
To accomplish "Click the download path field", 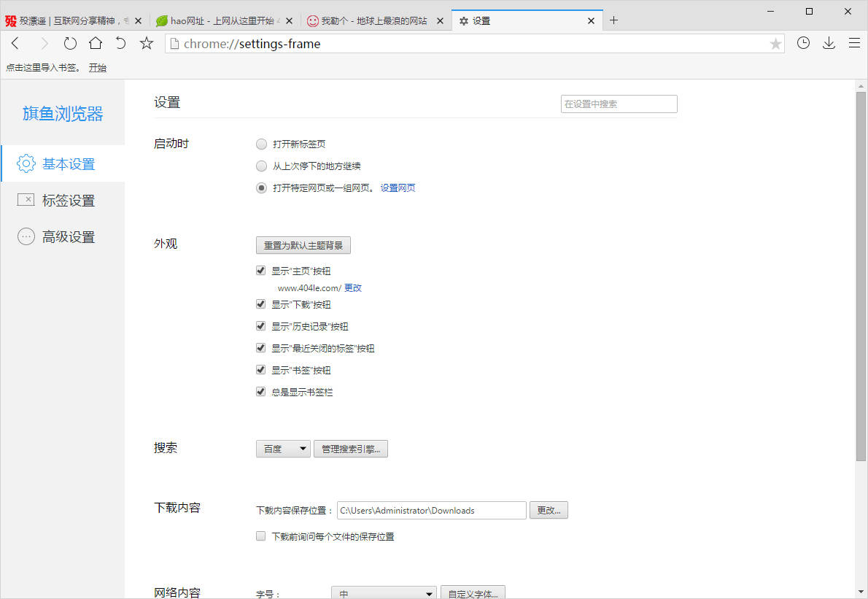I will (x=431, y=511).
